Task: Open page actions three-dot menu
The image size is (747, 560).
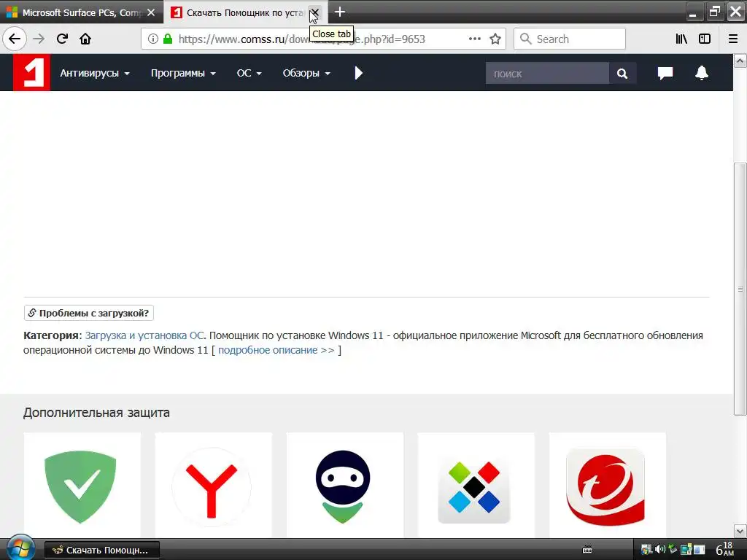Action: [474, 39]
